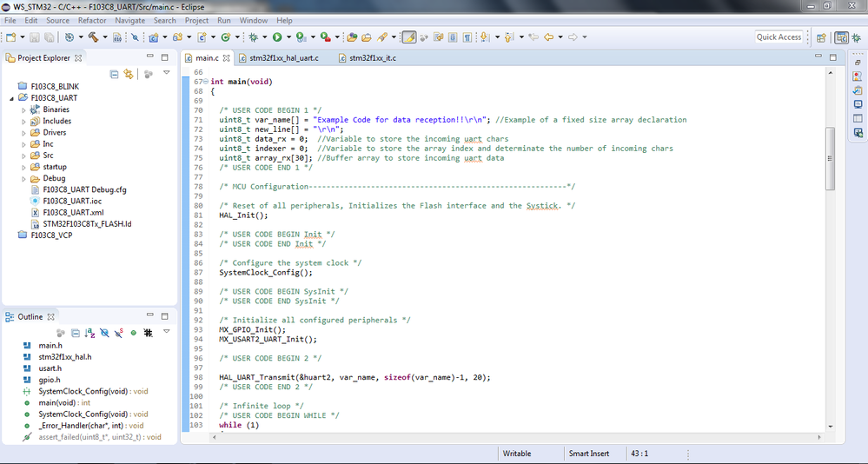Open the Build hammer dropdown arrow
This screenshot has height=464, width=868.
click(x=104, y=37)
